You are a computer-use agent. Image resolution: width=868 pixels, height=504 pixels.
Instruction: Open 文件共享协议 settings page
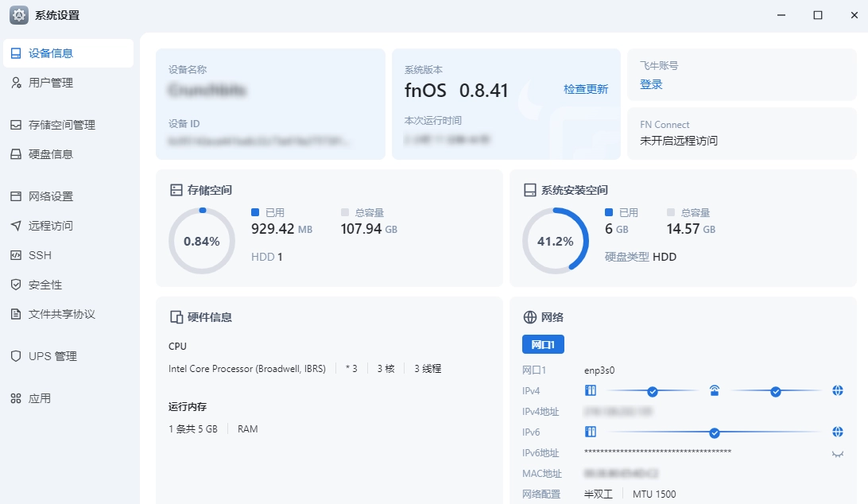coord(61,314)
